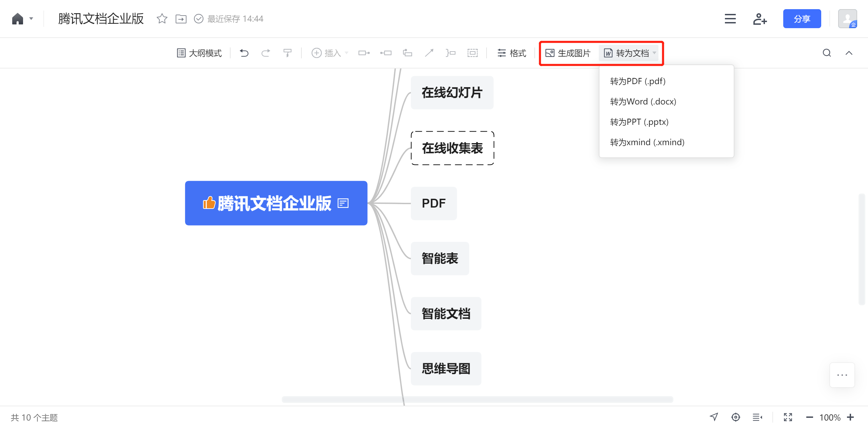Toggle outline mode view
The height and width of the screenshot is (428, 868).
click(199, 53)
